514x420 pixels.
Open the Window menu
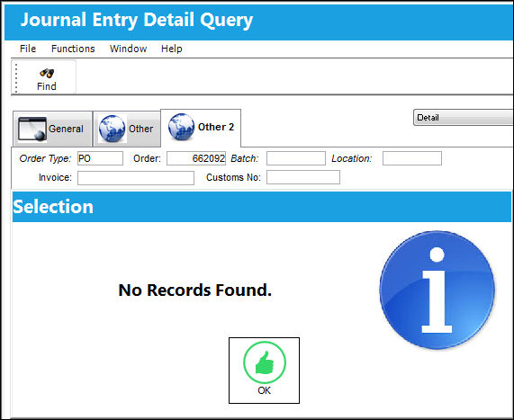tap(128, 49)
